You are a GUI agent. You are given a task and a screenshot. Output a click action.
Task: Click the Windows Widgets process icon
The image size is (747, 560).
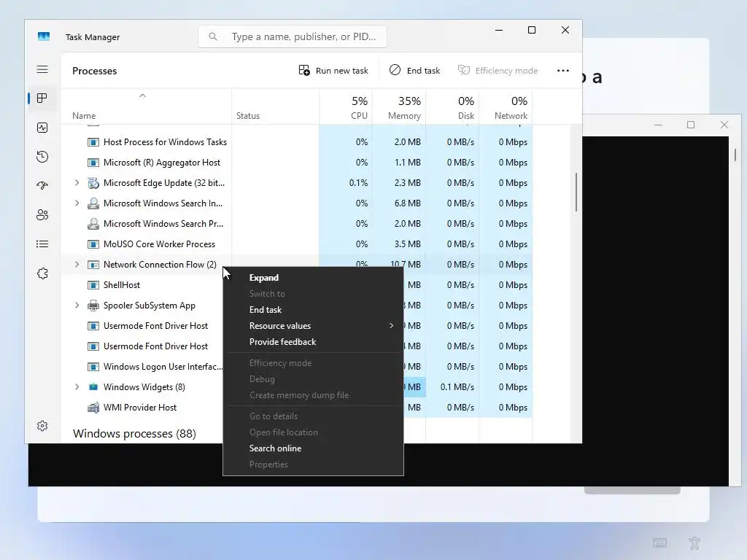click(x=93, y=386)
